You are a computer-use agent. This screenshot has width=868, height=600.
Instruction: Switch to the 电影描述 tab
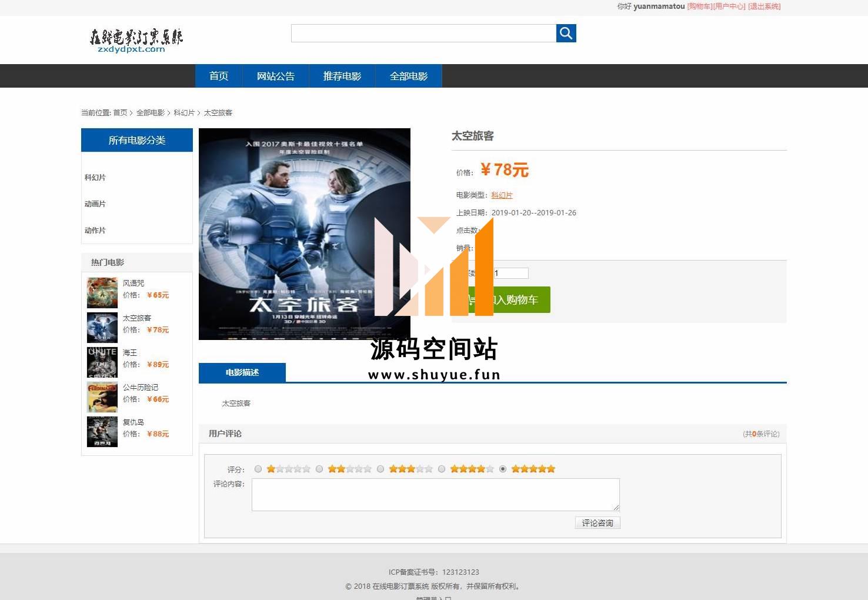click(242, 372)
